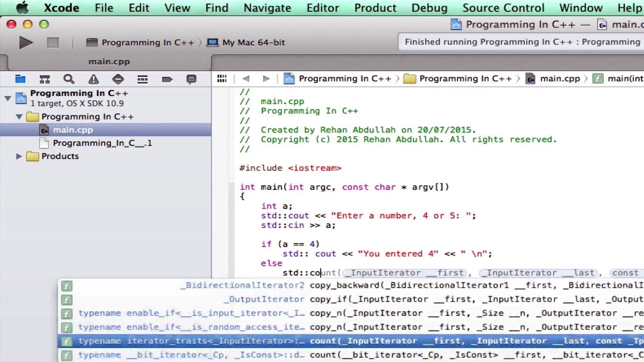Expand the Products folder
This screenshot has width=644, height=362.
click(x=19, y=156)
